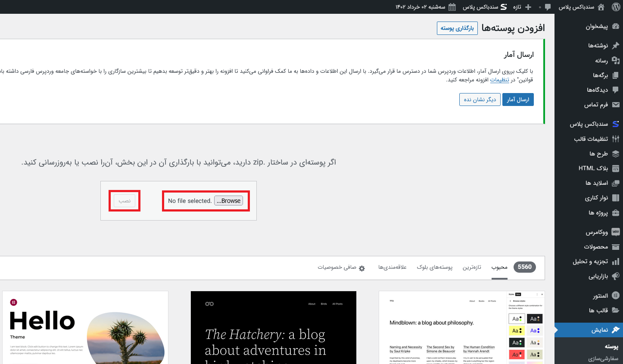
Task: Open the المنتور Elementor icon
Action: (x=616, y=296)
